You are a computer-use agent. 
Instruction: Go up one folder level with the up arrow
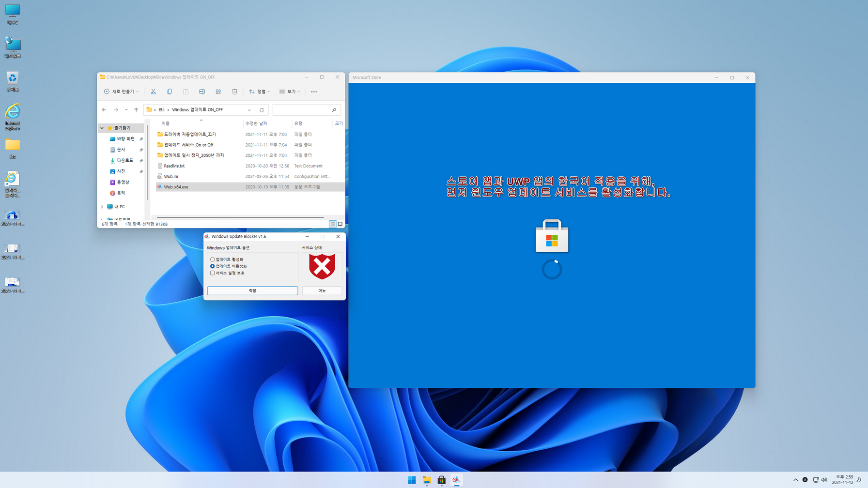(136, 110)
